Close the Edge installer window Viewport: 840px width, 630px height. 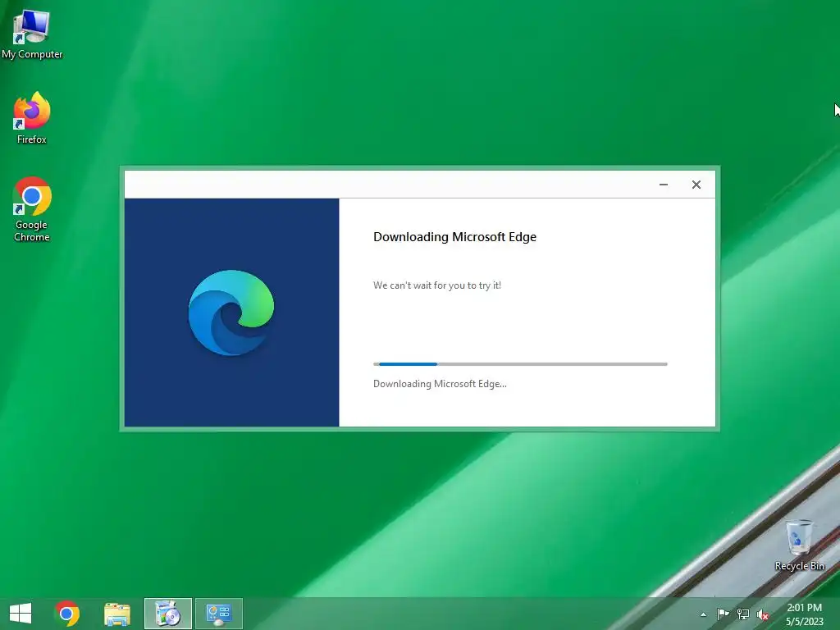pos(696,185)
